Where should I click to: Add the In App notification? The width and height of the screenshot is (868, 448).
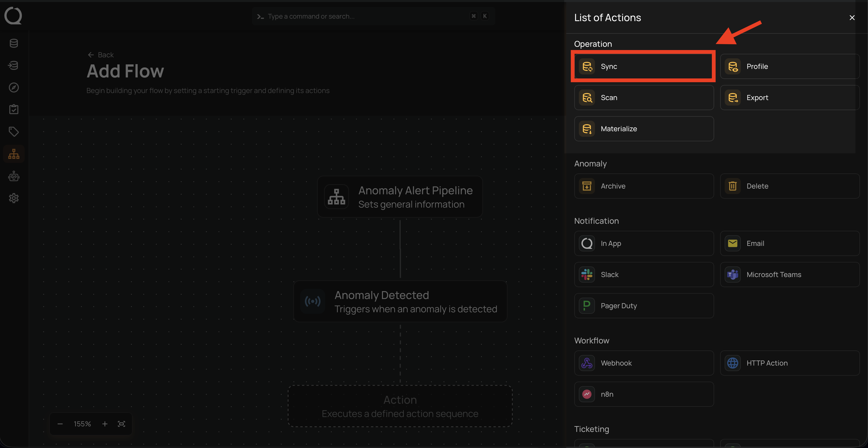pos(643,243)
